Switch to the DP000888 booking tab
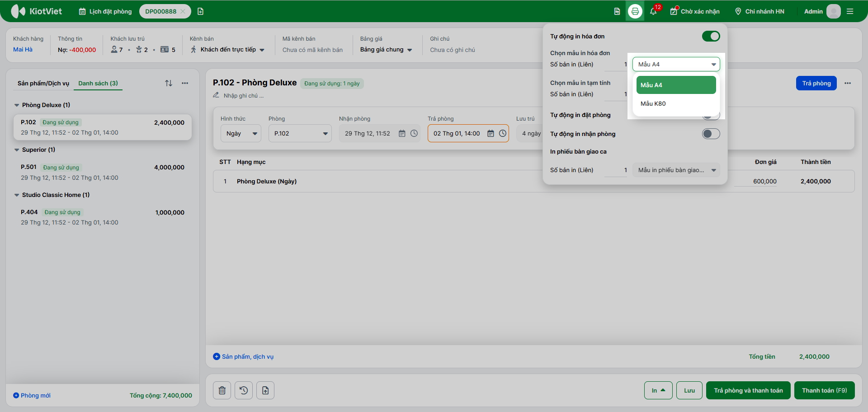 point(160,11)
